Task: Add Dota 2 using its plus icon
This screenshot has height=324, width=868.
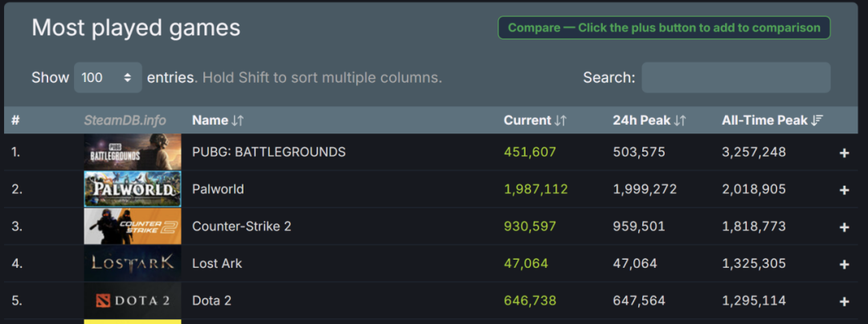Action: [x=844, y=301]
